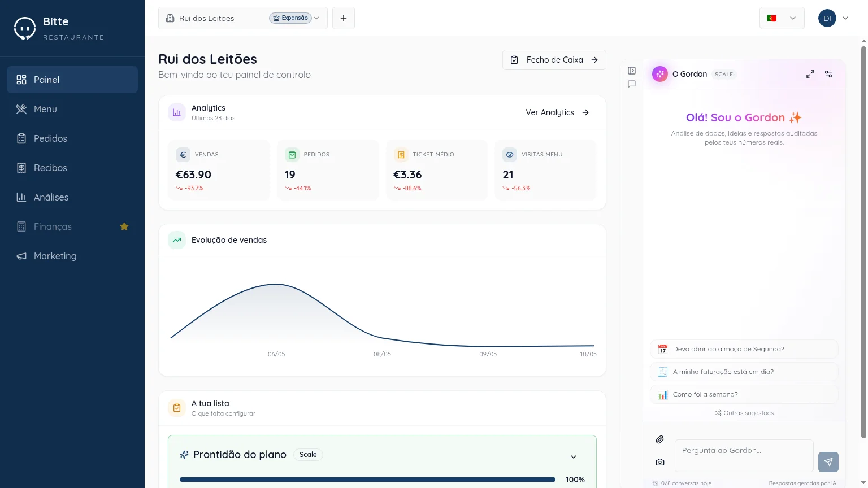This screenshot has height=488, width=868.
Task: Click the Scale plan badge
Action: coord(308,455)
